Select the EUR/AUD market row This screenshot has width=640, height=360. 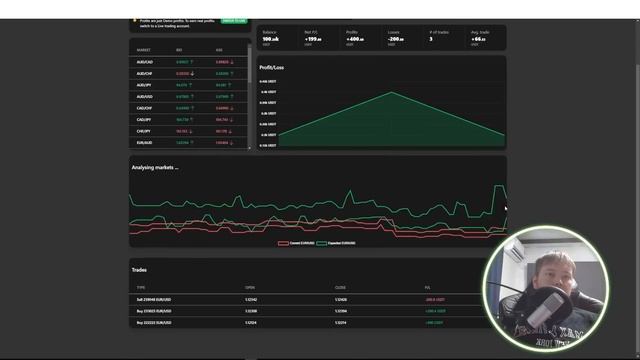188,142
